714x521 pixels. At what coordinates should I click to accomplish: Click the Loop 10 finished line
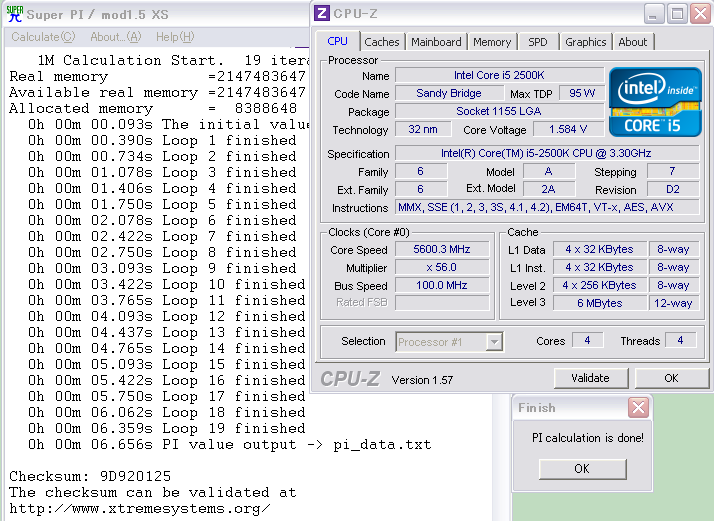[167, 285]
